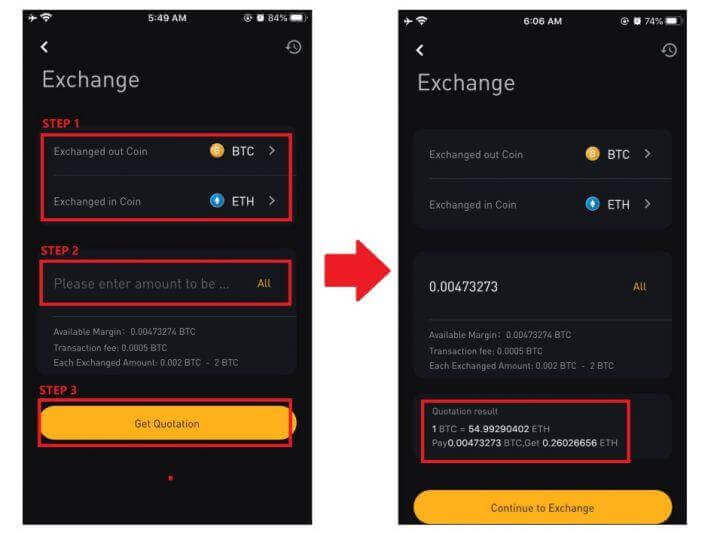The image size is (720, 533).
Task: Tap the BTC coin icon on left screen
Action: [217, 151]
